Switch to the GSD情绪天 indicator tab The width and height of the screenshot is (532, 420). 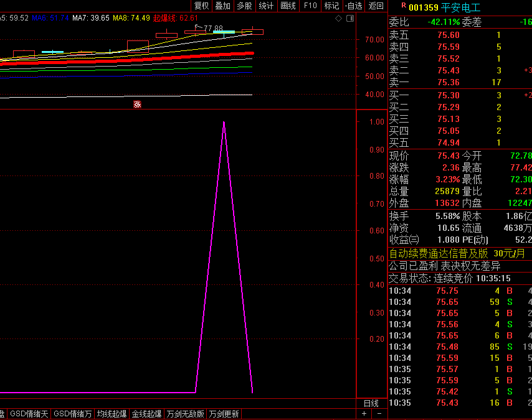click(x=29, y=414)
